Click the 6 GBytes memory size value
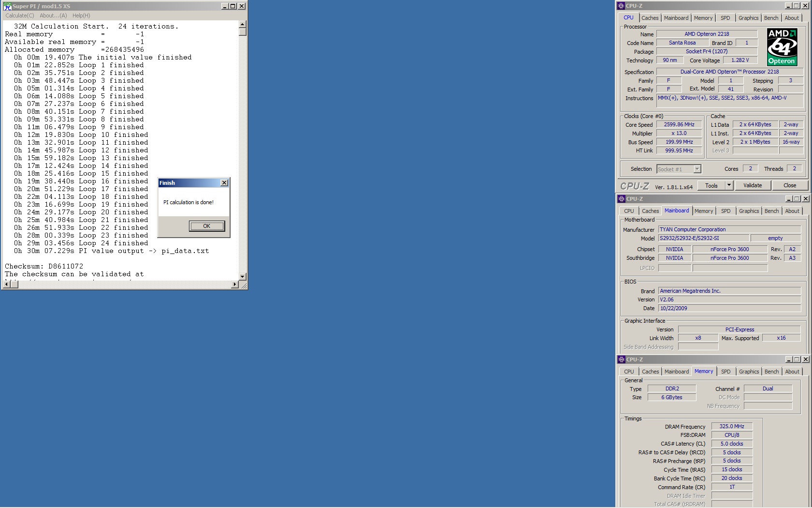 [x=672, y=397]
